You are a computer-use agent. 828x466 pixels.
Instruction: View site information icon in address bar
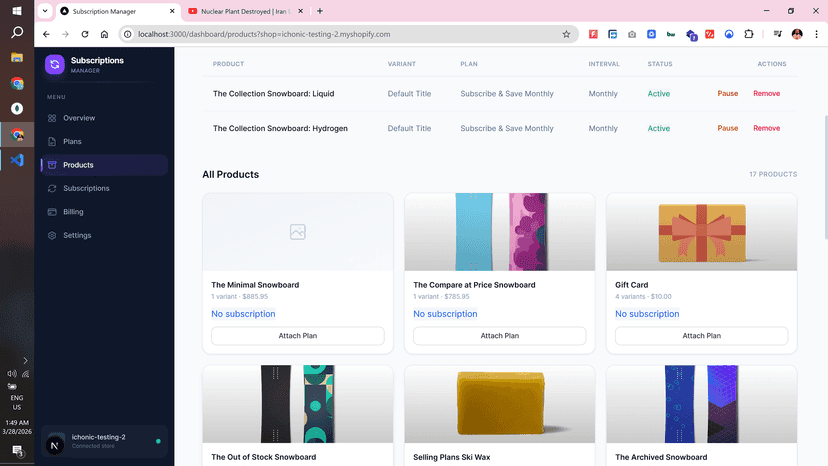tap(128, 34)
